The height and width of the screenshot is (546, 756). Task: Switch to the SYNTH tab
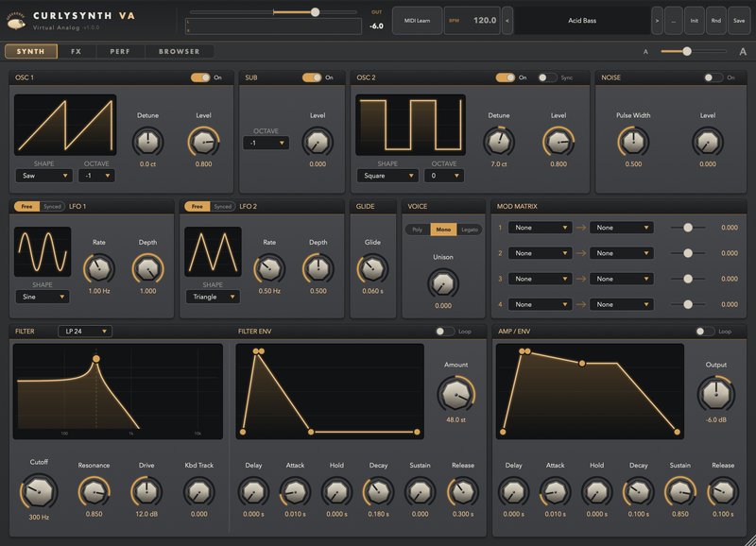click(31, 52)
